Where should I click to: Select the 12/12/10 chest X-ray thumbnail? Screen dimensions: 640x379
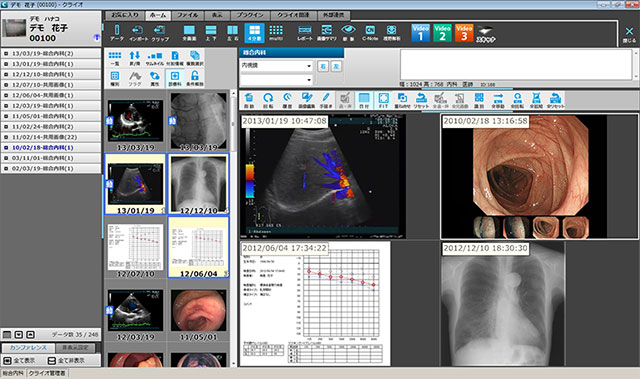[x=198, y=184]
